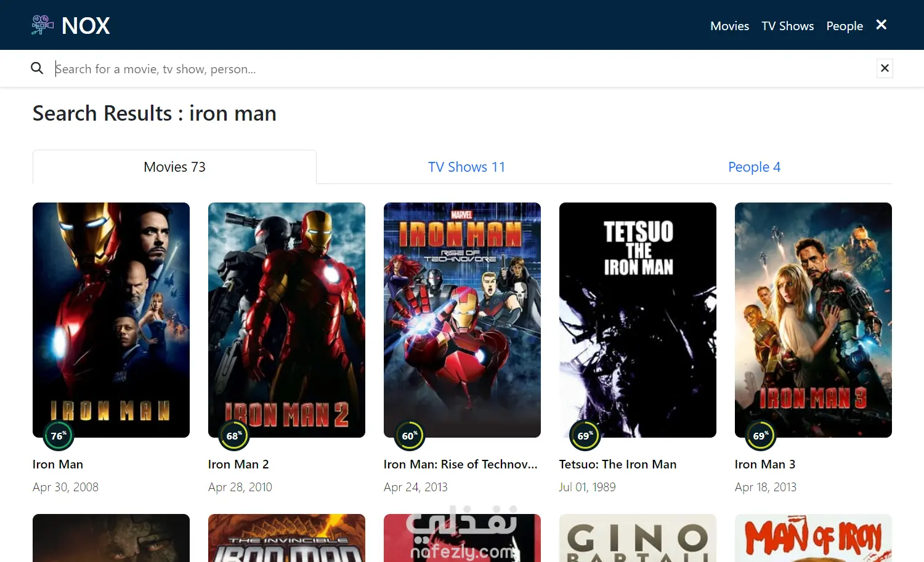Open the Iron Man poster thumbnail
This screenshot has width=924, height=562.
click(x=111, y=320)
